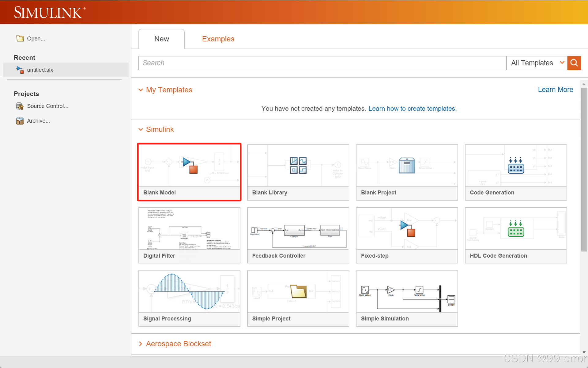Follow Learn how to create templates link
The height and width of the screenshot is (368, 588).
pos(412,109)
